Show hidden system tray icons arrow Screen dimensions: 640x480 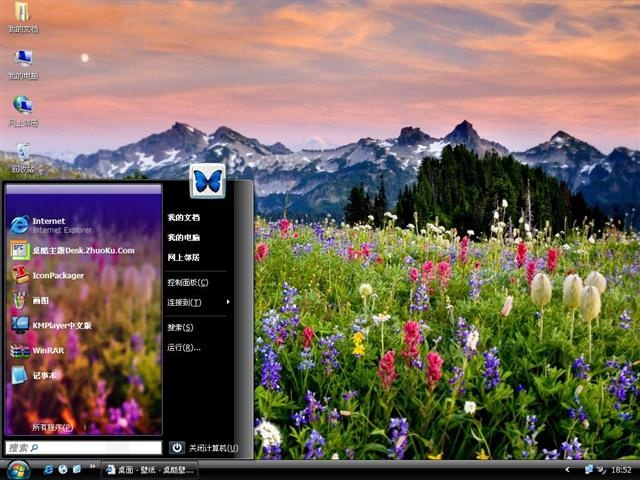[567, 470]
